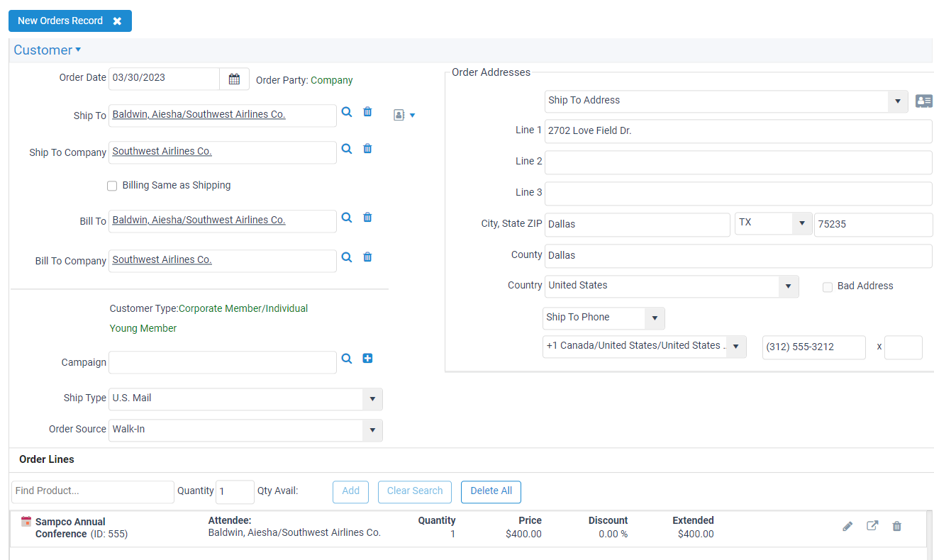Open phone country code dropdown

736,347
